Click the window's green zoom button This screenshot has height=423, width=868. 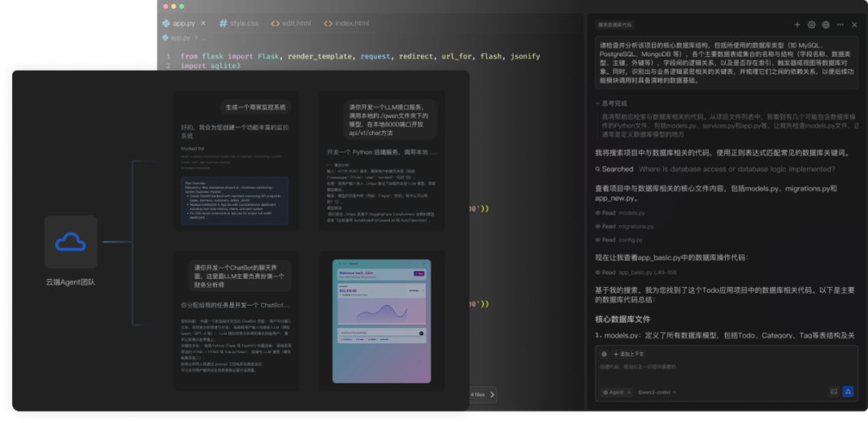[x=182, y=6]
